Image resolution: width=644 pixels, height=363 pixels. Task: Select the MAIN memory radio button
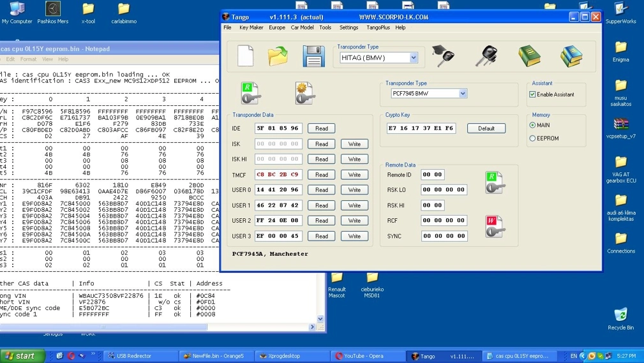[x=532, y=125]
